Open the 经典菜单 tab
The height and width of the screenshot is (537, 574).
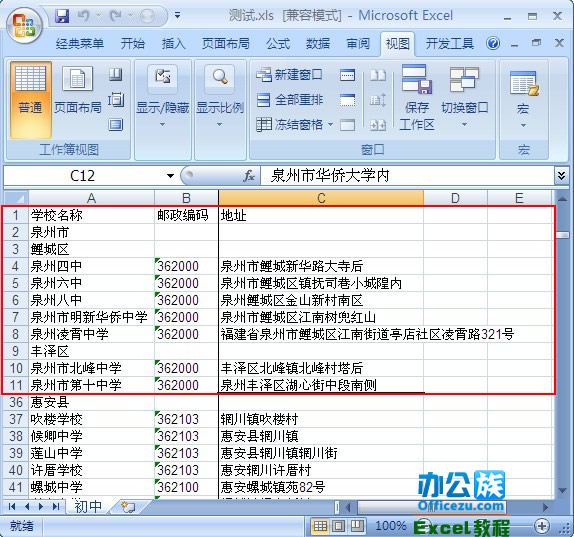pyautogui.click(x=80, y=44)
